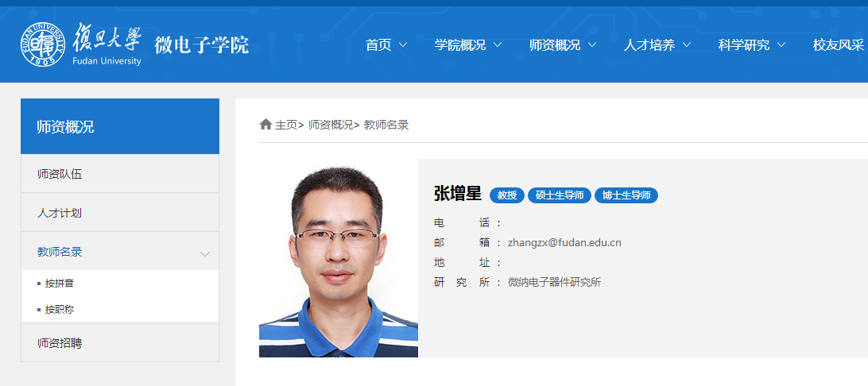Go to 教师名录 breadcrumb link
This screenshot has height=386, width=868.
coord(386,125)
